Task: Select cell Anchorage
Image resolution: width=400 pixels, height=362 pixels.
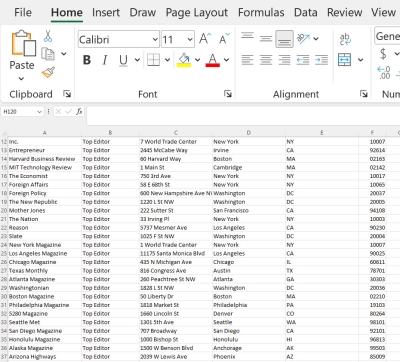Action: coord(249,348)
